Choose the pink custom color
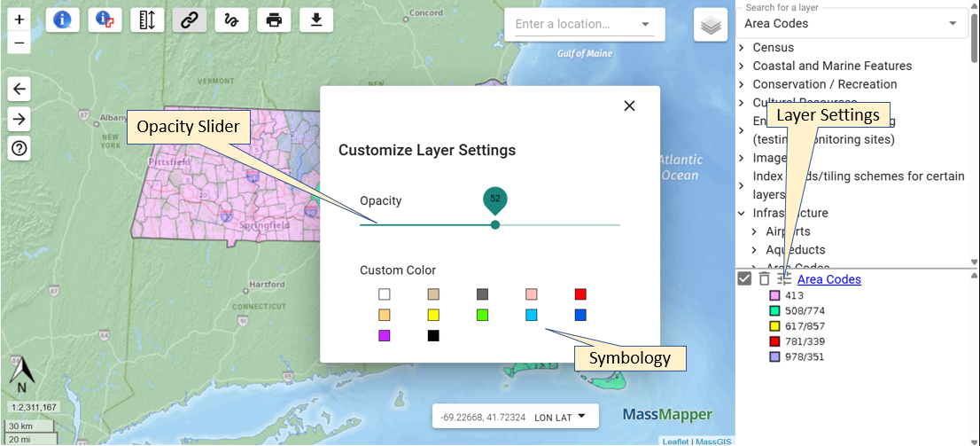 coord(532,294)
